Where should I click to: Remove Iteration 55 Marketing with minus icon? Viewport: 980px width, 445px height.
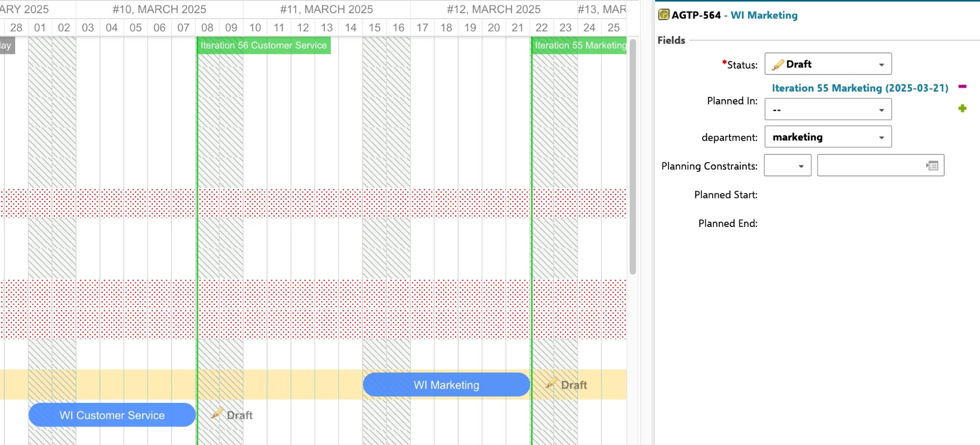962,87
